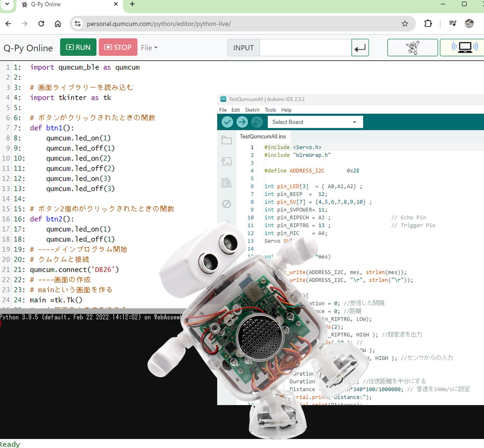Screen dimensions: 484x448
Task: Upload sketch with Arduino arrow button
Action: [x=242, y=122]
